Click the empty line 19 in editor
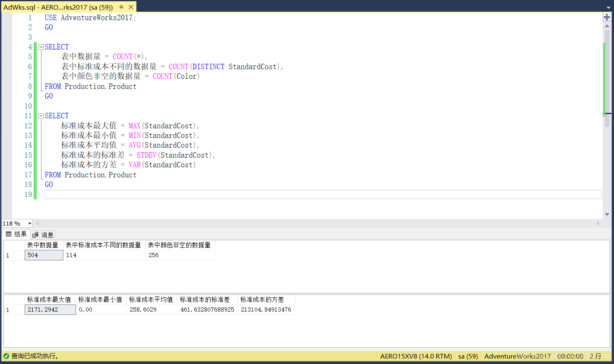The height and width of the screenshot is (364, 614). coord(323,194)
